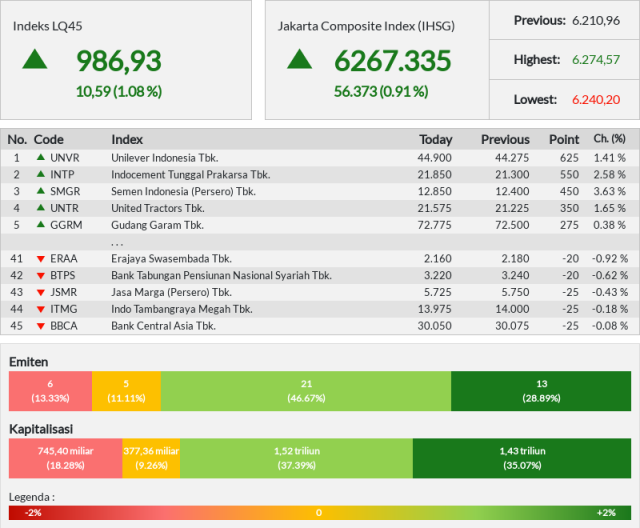Click the Unilever Indonesia Tbk. name
640x528 pixels.
click(165, 158)
